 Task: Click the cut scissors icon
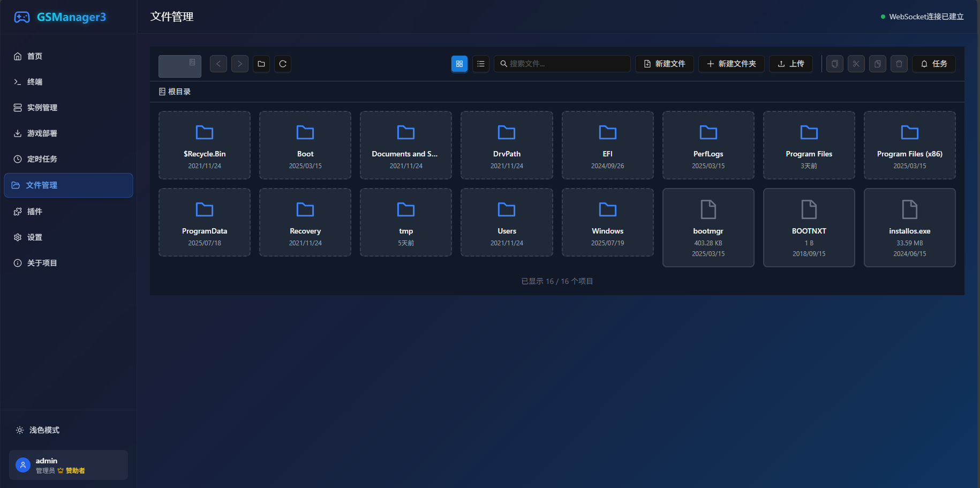click(x=856, y=64)
